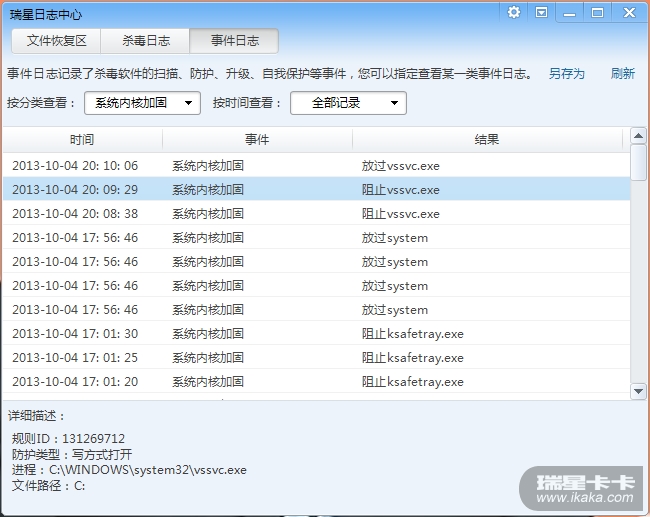Select the 事件日志 tab
The height and width of the screenshot is (517, 650).
click(234, 41)
